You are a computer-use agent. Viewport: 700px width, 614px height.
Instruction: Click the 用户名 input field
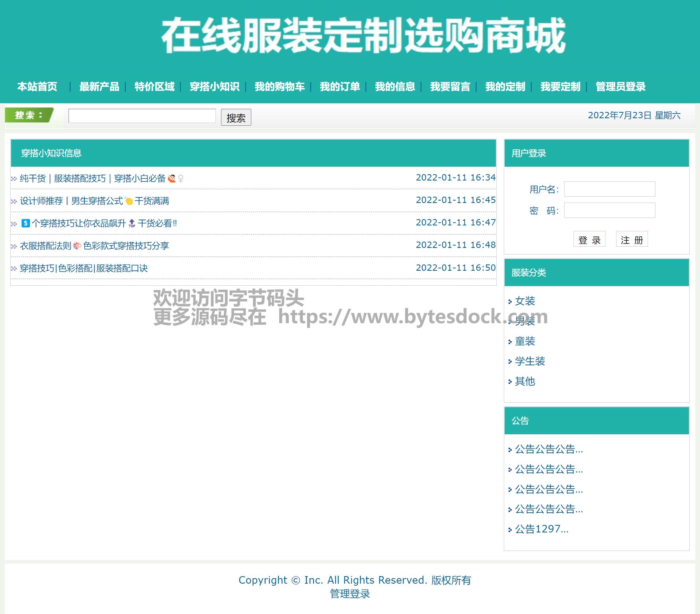[x=609, y=189]
